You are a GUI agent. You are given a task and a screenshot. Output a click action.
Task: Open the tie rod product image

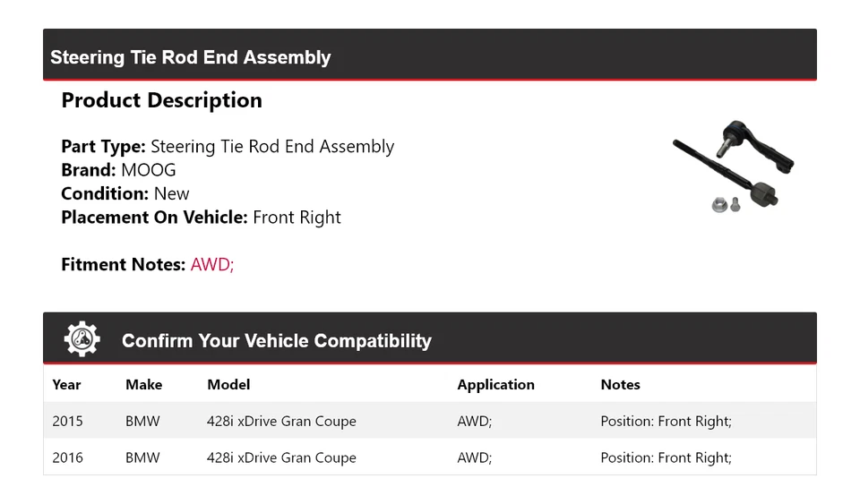(x=734, y=167)
